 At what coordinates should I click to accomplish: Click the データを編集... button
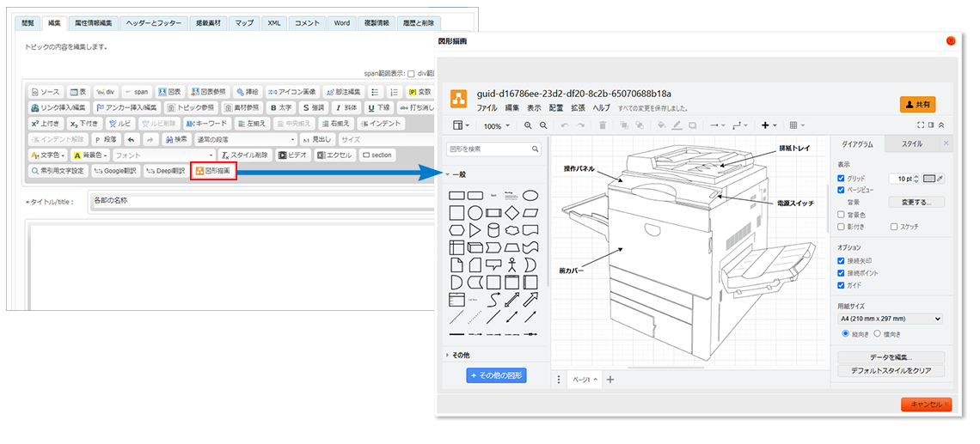pyautogui.click(x=891, y=358)
